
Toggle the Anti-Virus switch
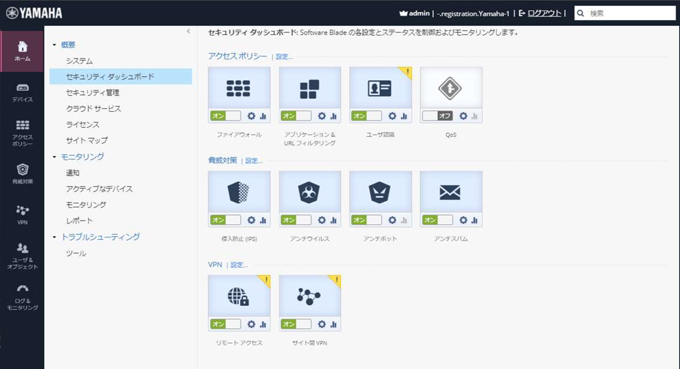[x=296, y=220]
